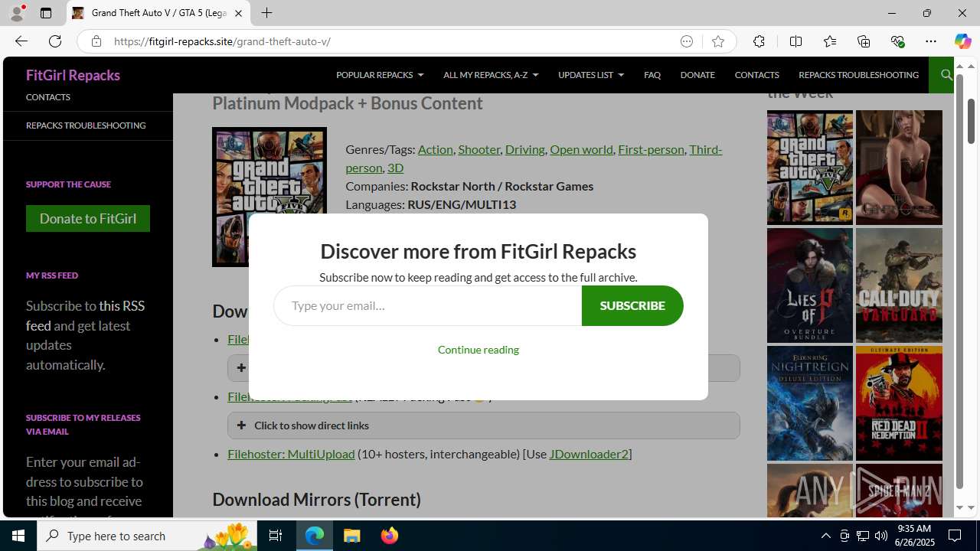
Task: Open browser Extensions icon
Action: [x=759, y=41]
